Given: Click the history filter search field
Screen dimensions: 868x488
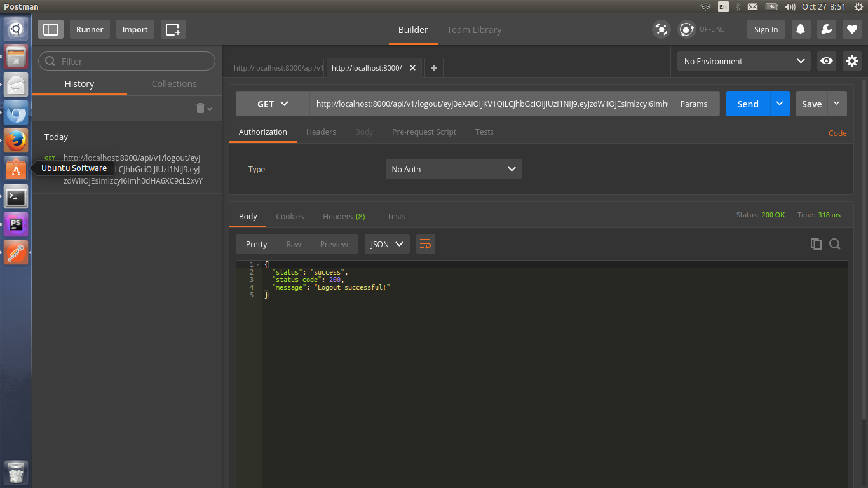Looking at the screenshot, I should point(126,61).
